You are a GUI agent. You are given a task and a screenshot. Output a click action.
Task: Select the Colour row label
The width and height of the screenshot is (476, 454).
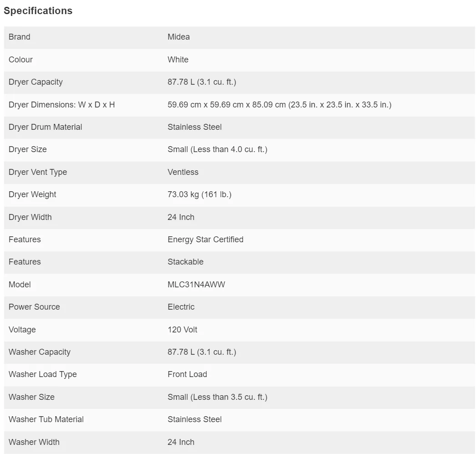(x=20, y=60)
